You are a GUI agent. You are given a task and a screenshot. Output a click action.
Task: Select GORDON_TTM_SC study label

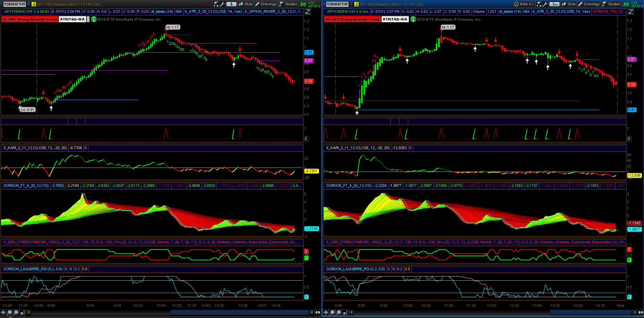point(609,11)
